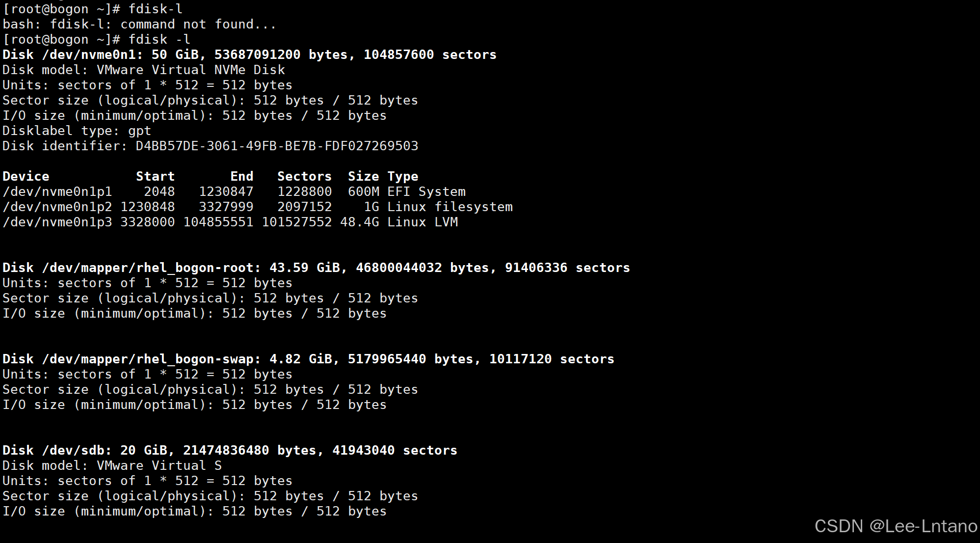Viewport: 980px width, 543px height.
Task: Click the Type column header
Action: [403, 177]
